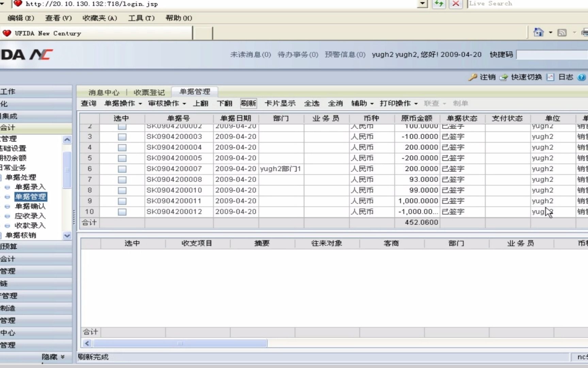Click sidebar tree scroll down arrow

click(67, 235)
